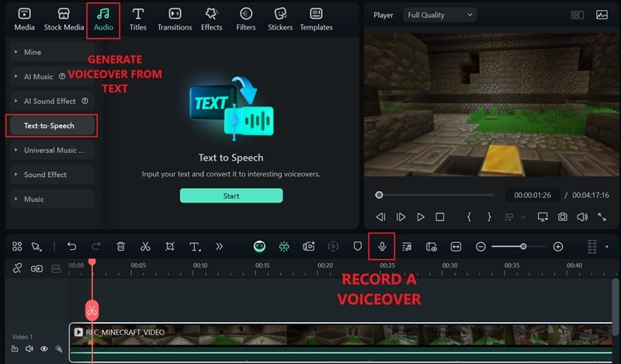Open the AI camera clip tool

tap(308, 246)
